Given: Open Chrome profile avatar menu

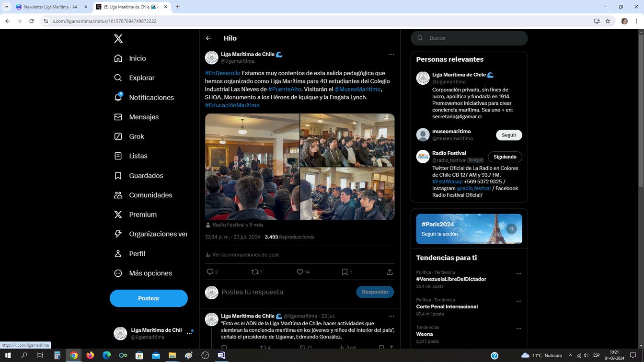Looking at the screenshot, I should [x=624, y=21].
